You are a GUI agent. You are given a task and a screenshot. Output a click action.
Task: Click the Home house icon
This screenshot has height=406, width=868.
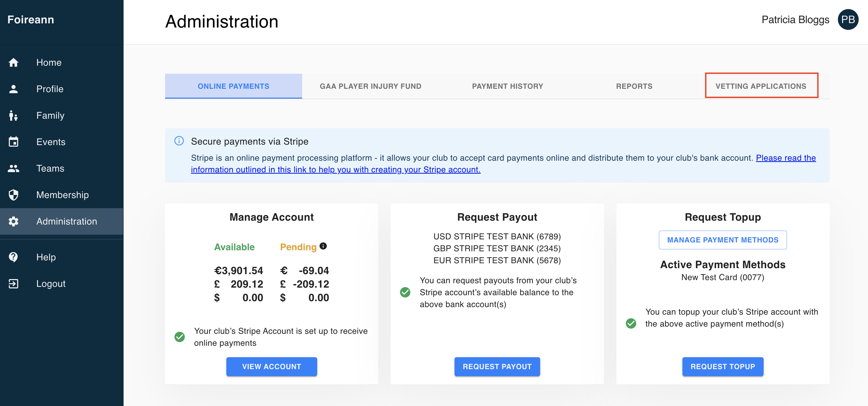click(x=13, y=62)
